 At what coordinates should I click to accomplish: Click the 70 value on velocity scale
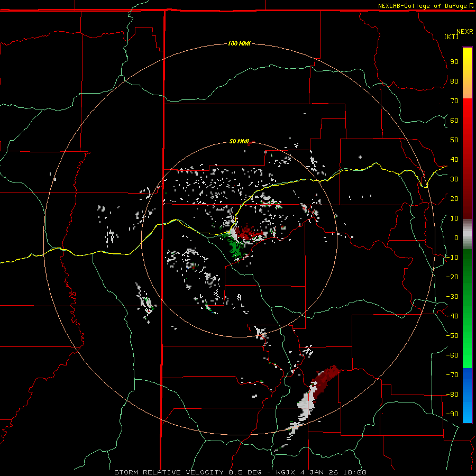454,101
